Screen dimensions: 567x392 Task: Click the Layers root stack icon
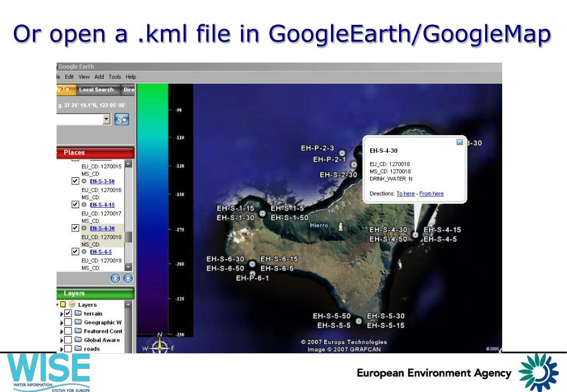(72, 304)
